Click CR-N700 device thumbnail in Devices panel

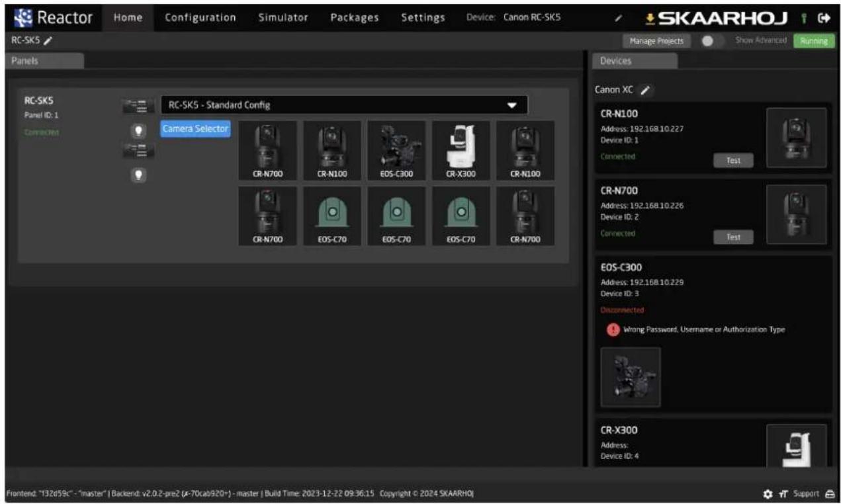796,214
